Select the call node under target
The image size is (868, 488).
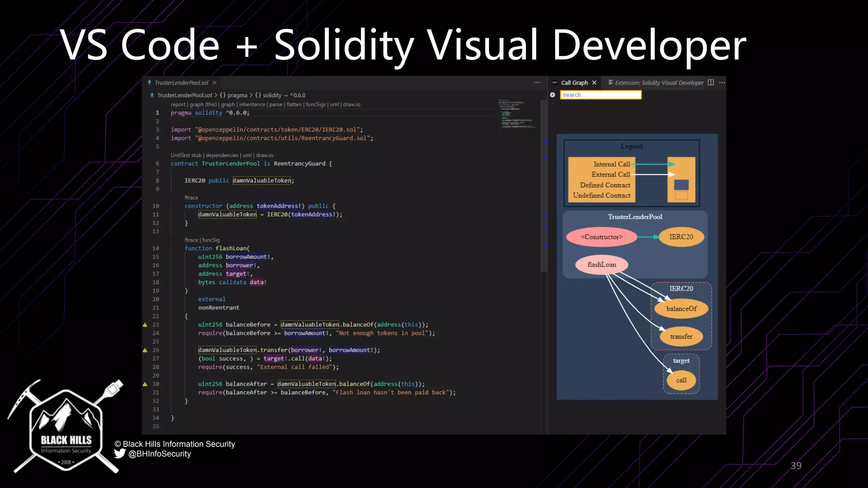pos(681,380)
